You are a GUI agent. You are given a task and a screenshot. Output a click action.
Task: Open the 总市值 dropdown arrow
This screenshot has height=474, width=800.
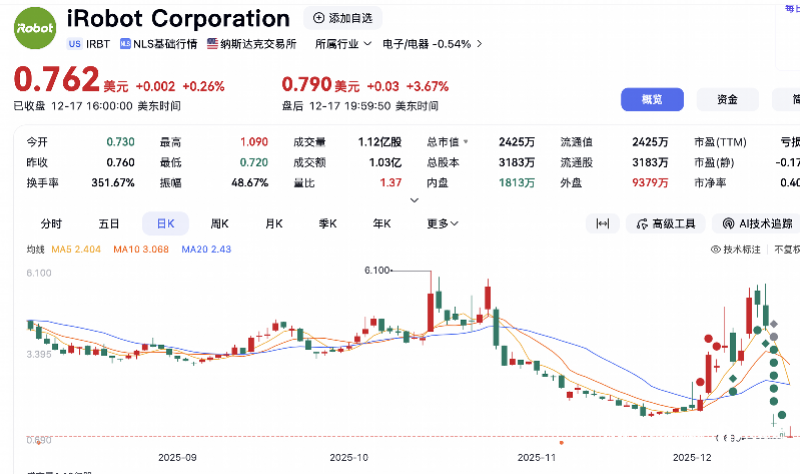coord(465,142)
